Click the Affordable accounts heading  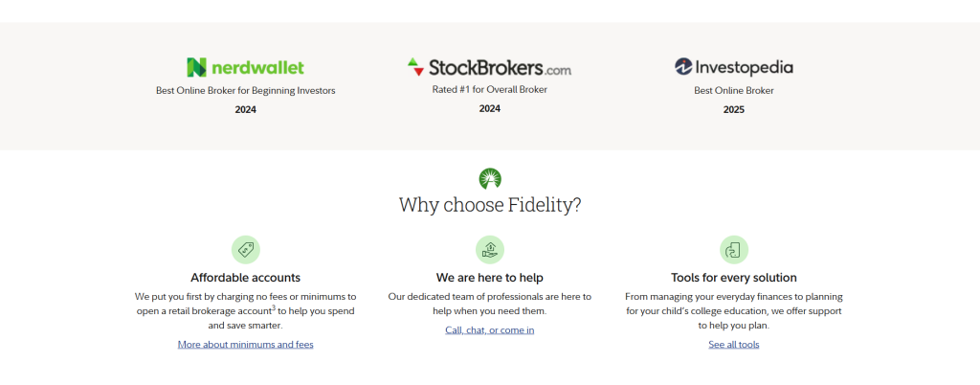click(x=246, y=278)
